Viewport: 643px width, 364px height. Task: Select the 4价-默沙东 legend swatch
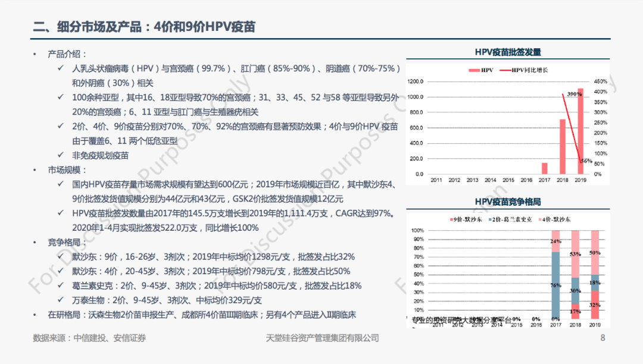pos(539,219)
